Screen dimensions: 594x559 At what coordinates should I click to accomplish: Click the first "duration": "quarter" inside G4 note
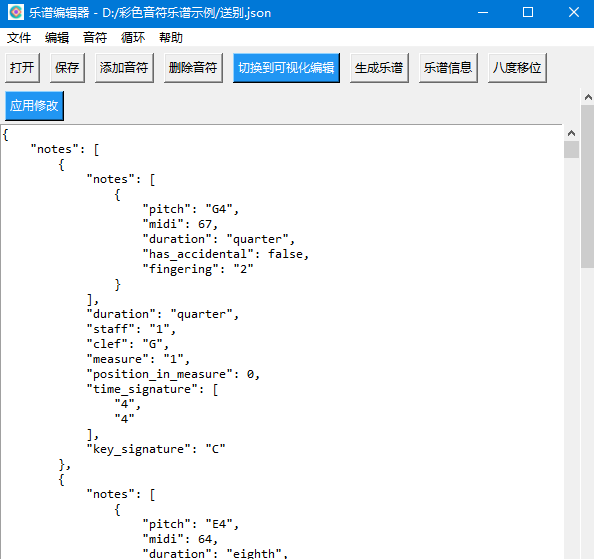[219, 239]
